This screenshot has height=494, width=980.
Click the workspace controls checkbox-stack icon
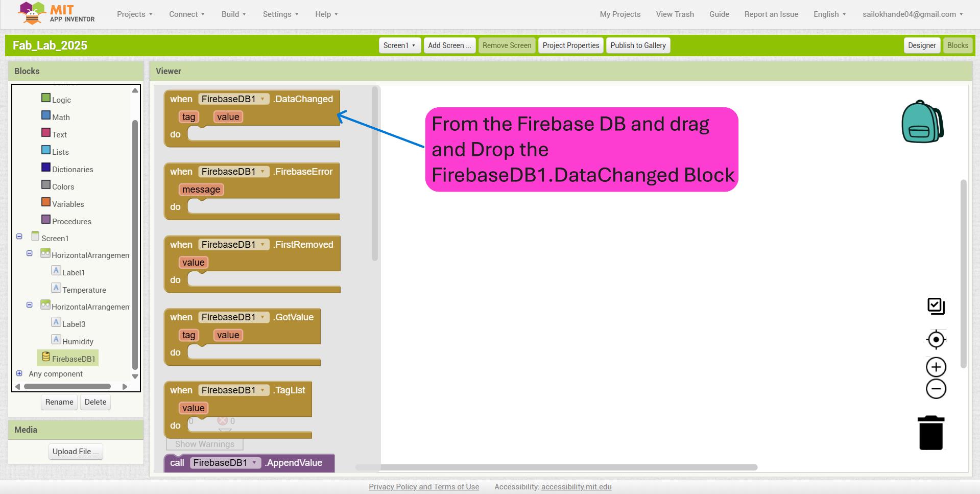tap(936, 307)
